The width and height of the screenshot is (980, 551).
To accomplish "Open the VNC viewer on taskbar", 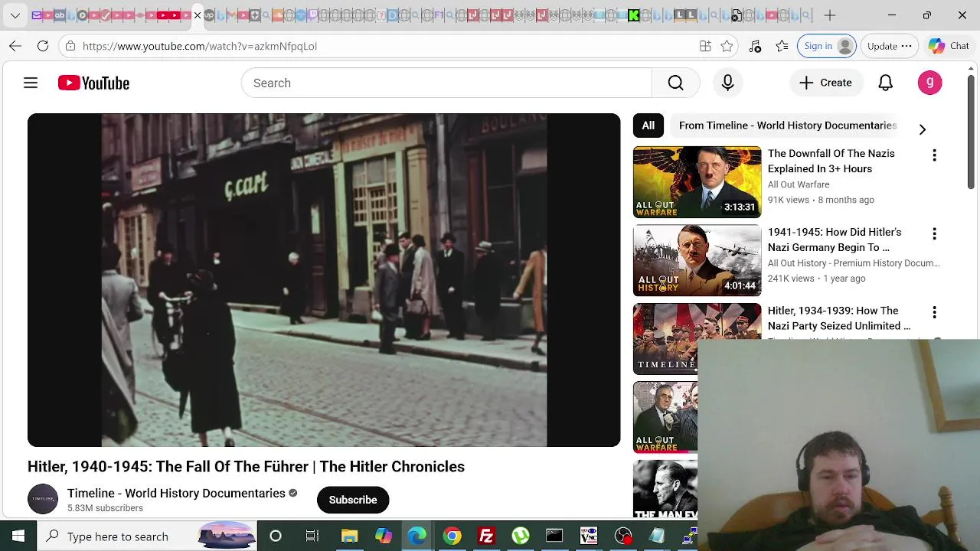I will (x=589, y=536).
